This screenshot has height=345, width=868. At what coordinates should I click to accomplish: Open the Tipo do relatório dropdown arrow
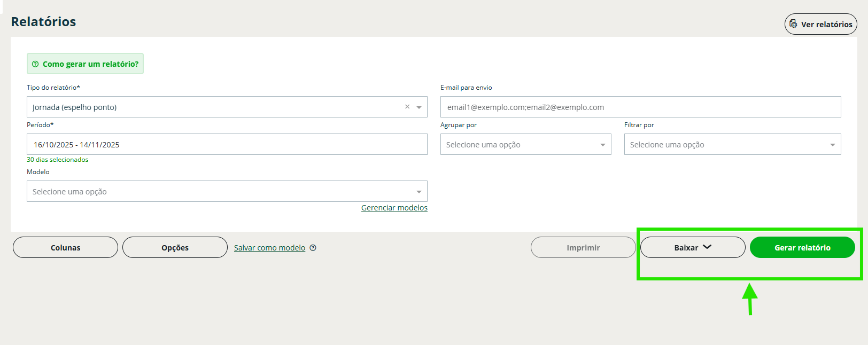[419, 107]
